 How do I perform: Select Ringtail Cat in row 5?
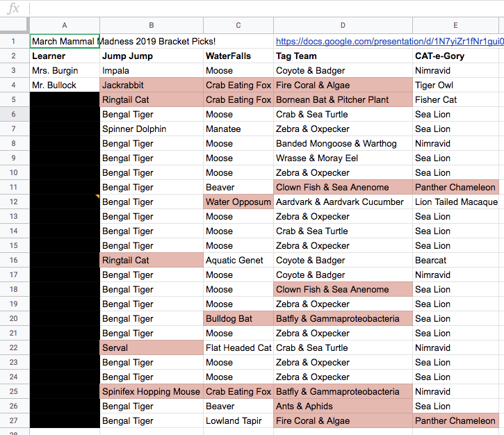coord(152,99)
